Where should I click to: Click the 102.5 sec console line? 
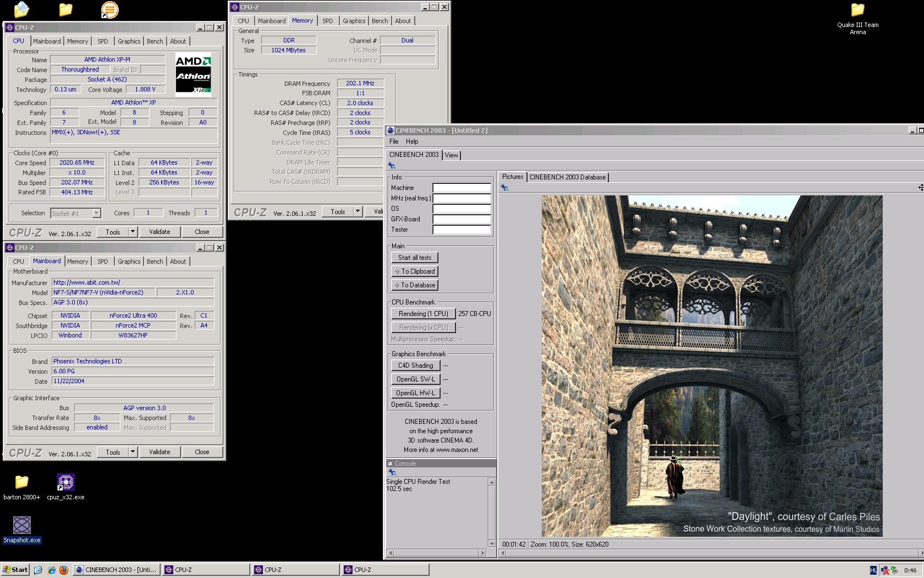pos(399,489)
